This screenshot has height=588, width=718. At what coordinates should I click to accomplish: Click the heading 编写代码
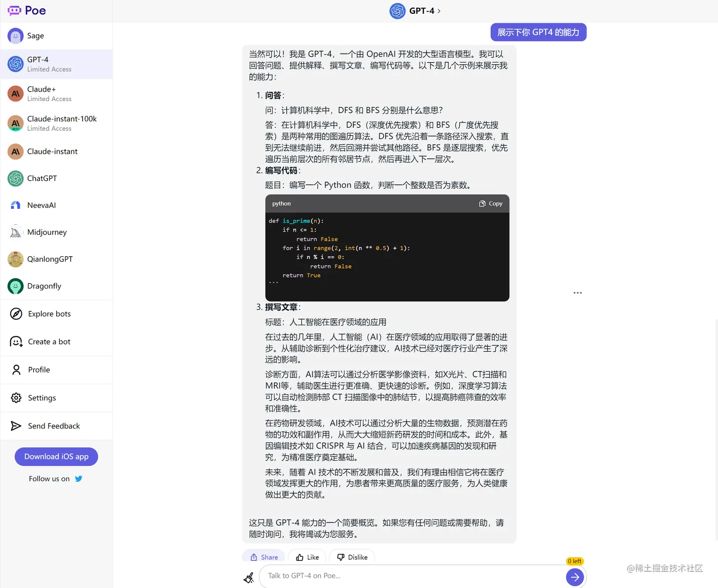[281, 170]
